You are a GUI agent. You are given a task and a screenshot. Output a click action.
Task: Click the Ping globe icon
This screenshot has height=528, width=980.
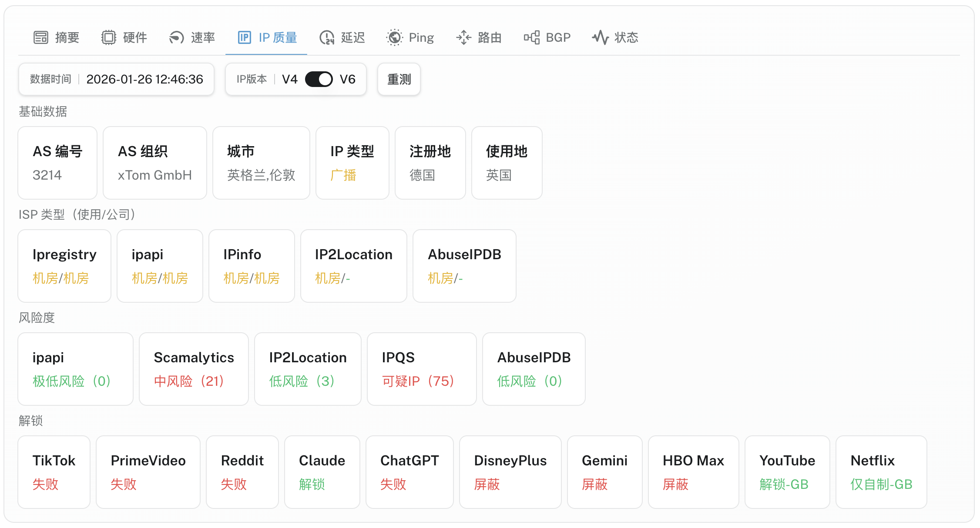pos(394,38)
